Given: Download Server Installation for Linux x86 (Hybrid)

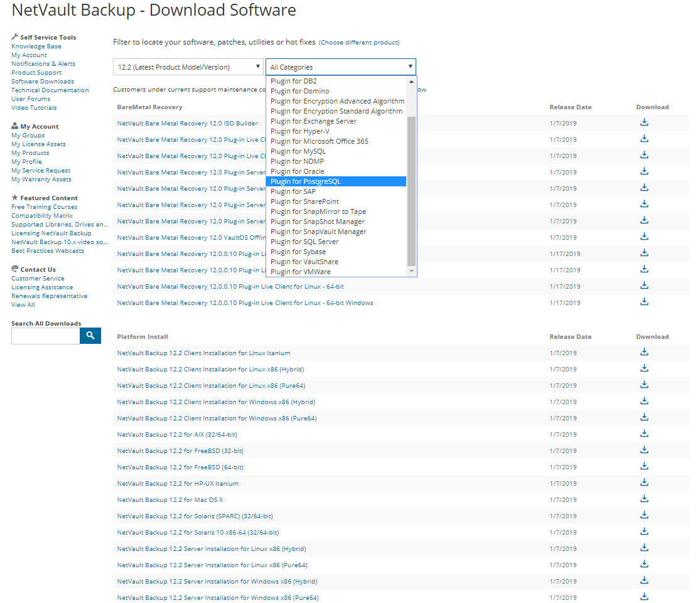Looking at the screenshot, I should click(644, 548).
